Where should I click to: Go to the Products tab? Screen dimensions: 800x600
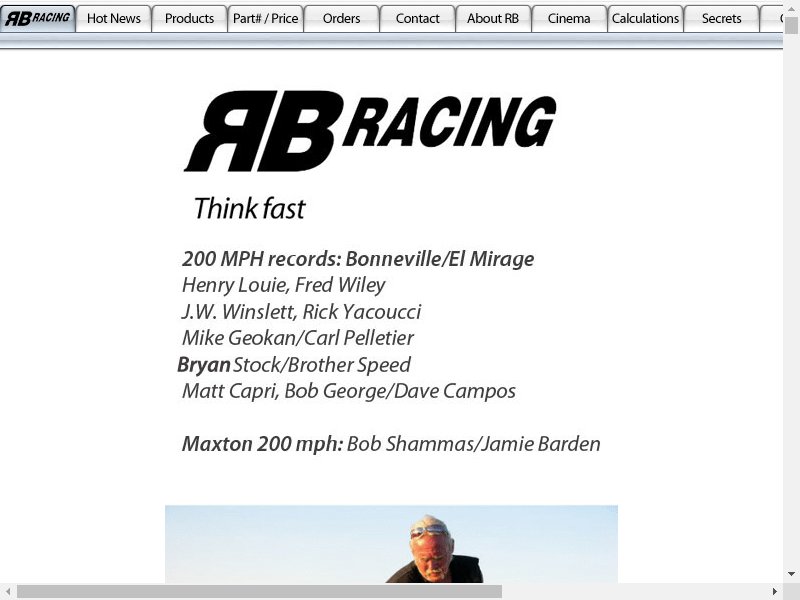click(189, 18)
